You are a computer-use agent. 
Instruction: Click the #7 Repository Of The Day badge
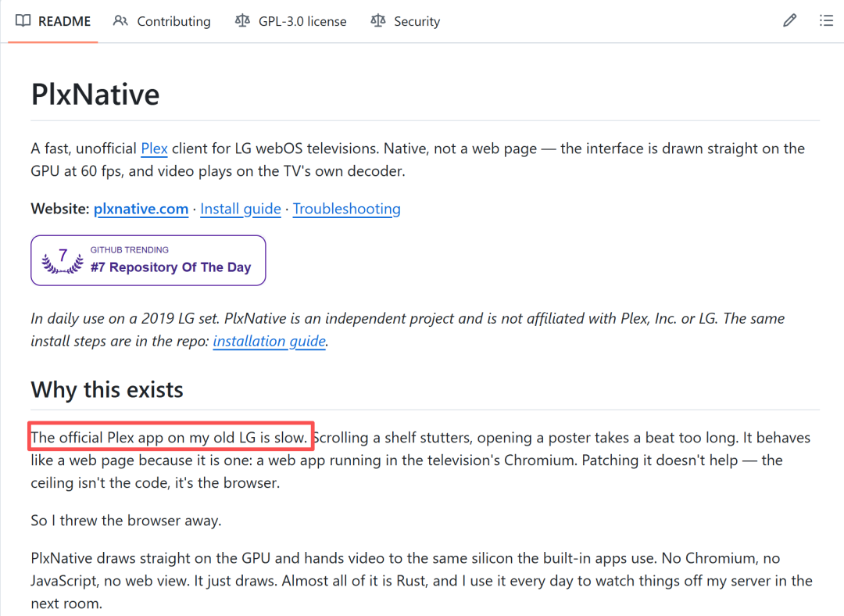[148, 260]
